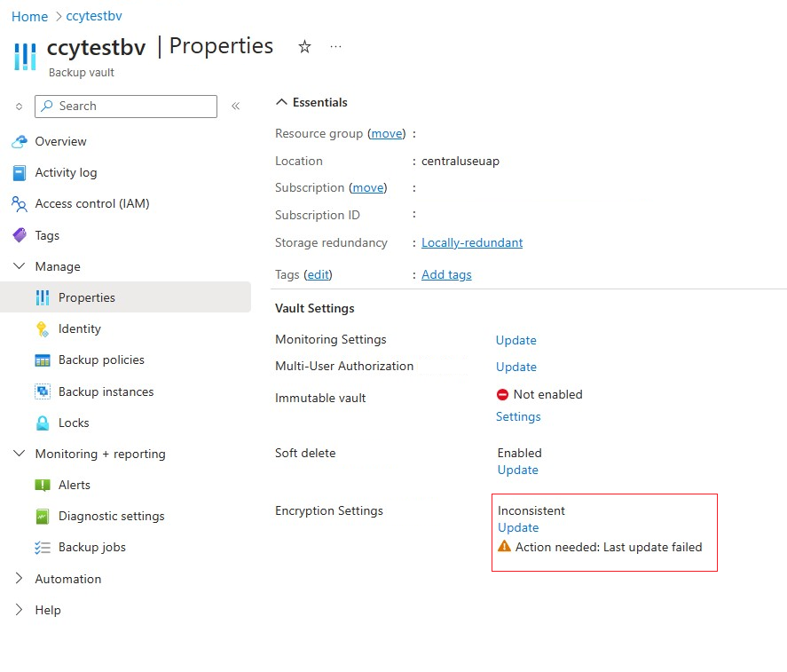Screen dimensions: 787x672
Task: Favorite the vault with the star icon
Action: click(304, 47)
